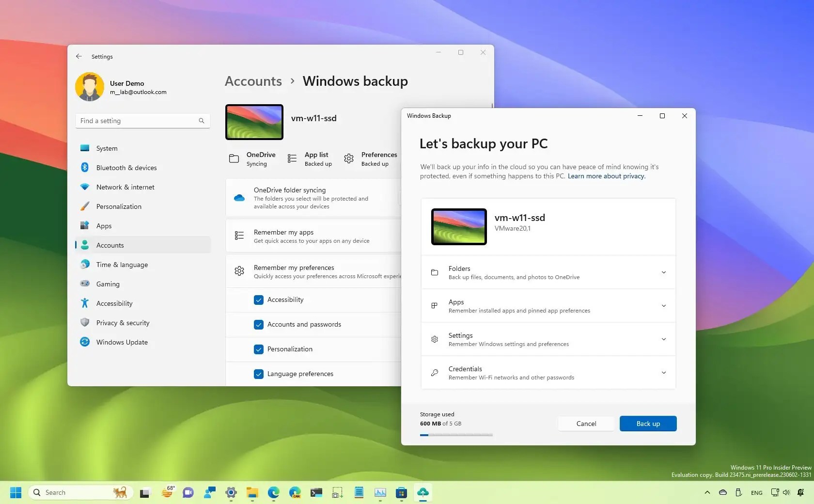Expand Apps to see installed app options
The height and width of the screenshot is (504, 814).
(663, 306)
